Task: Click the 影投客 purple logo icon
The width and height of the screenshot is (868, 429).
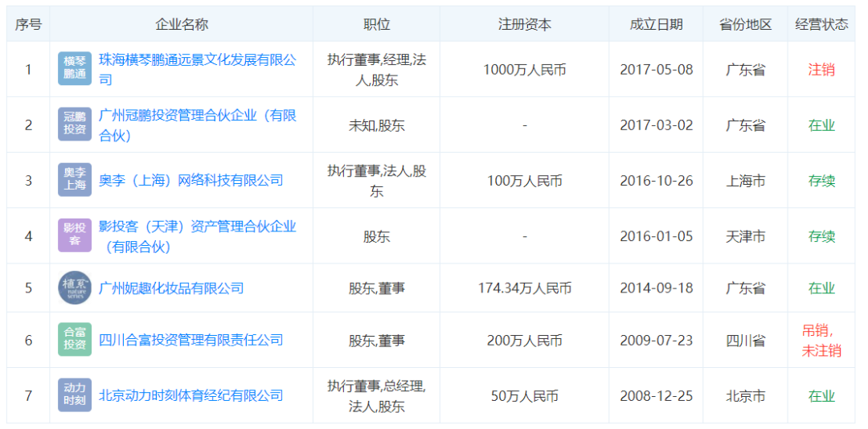Action: 75,235
